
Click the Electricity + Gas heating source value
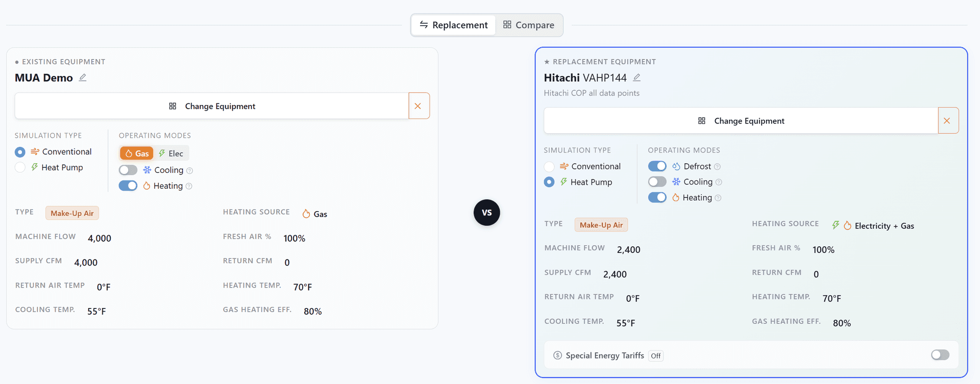click(x=873, y=226)
